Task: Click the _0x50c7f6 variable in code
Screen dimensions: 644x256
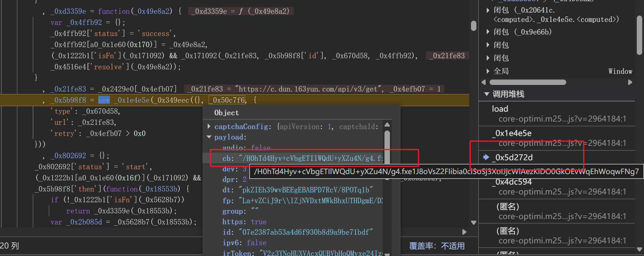Action: coord(227,100)
